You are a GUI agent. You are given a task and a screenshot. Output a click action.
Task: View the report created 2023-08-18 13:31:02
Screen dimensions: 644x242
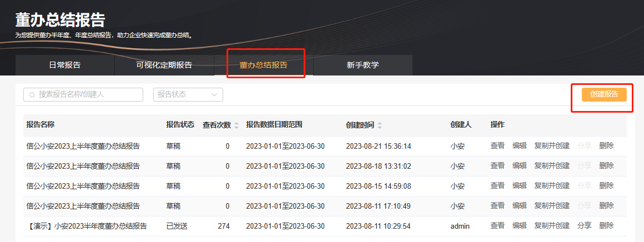[x=497, y=166]
